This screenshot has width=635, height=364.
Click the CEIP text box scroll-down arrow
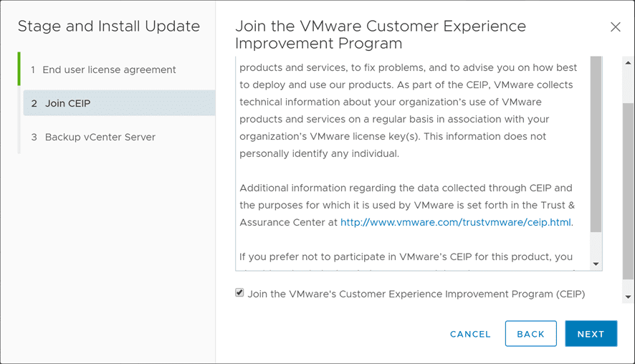(x=596, y=264)
